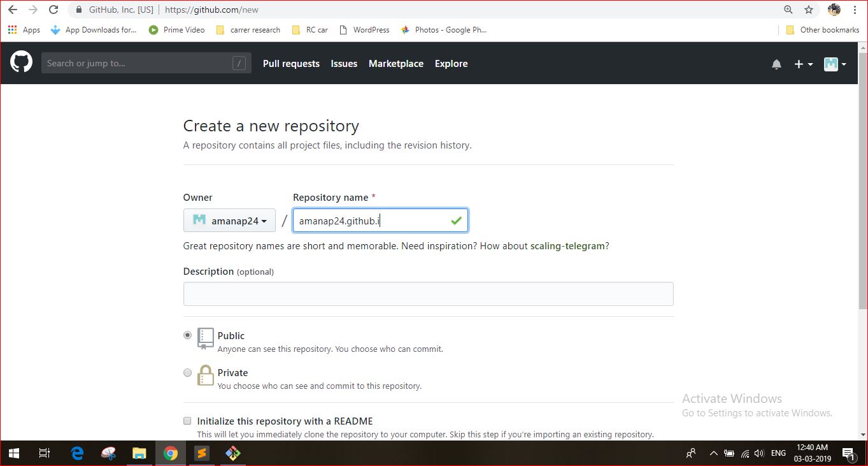Open the Photos - Google Ph... bookmark

click(444, 29)
